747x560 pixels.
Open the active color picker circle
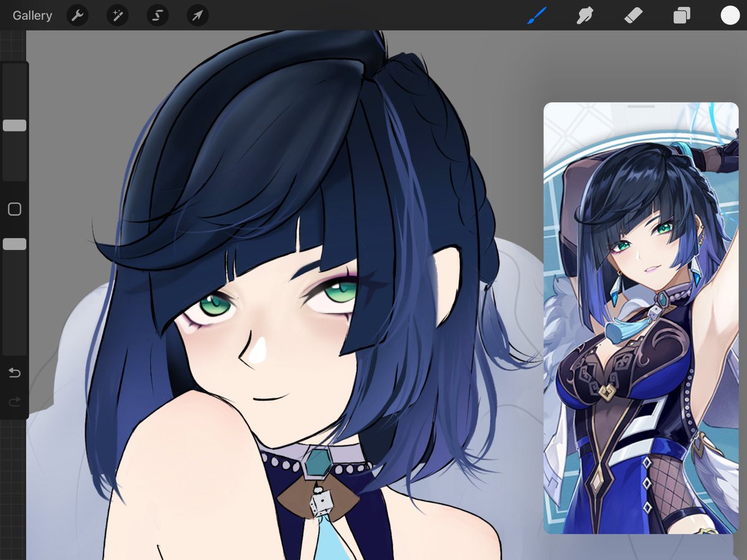click(x=730, y=16)
